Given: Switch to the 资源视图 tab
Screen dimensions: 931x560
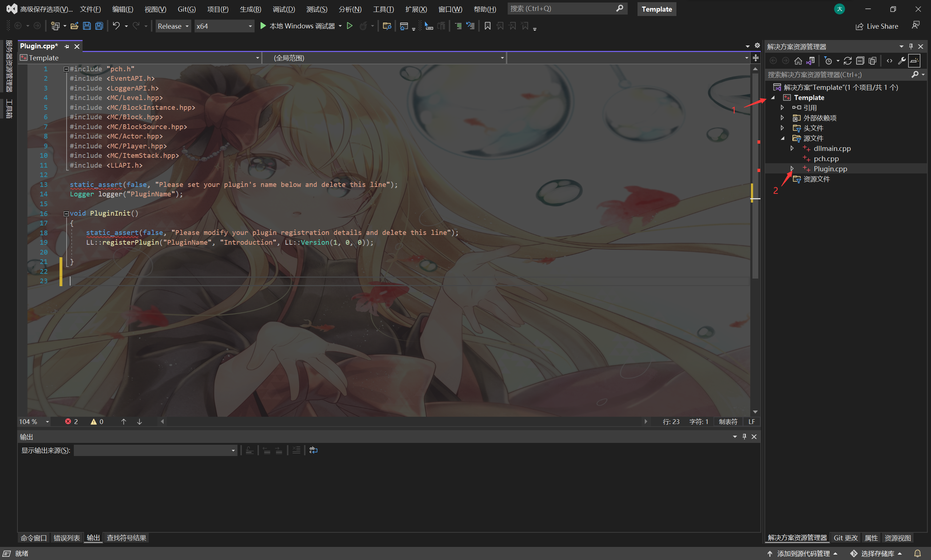Looking at the screenshot, I should [x=898, y=538].
